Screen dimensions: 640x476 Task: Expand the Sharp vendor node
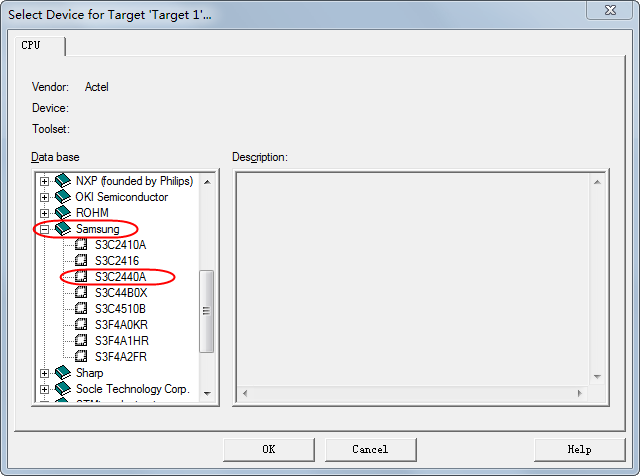coord(44,373)
